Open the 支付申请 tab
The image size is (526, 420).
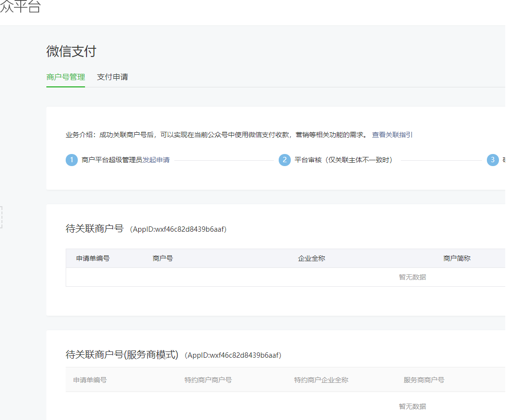pyautogui.click(x=113, y=77)
